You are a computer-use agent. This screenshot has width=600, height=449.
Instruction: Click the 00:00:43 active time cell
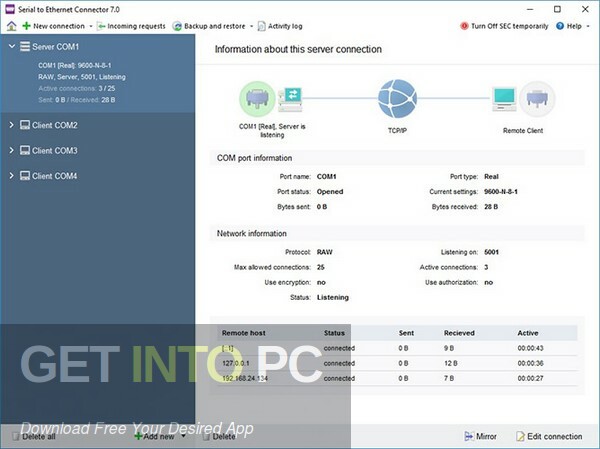[x=530, y=348]
